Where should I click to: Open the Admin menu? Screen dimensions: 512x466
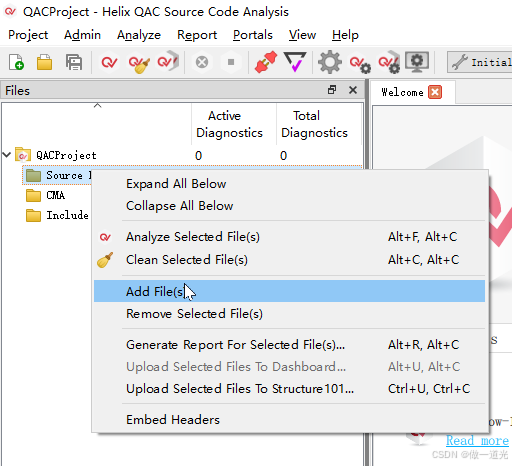pos(82,35)
